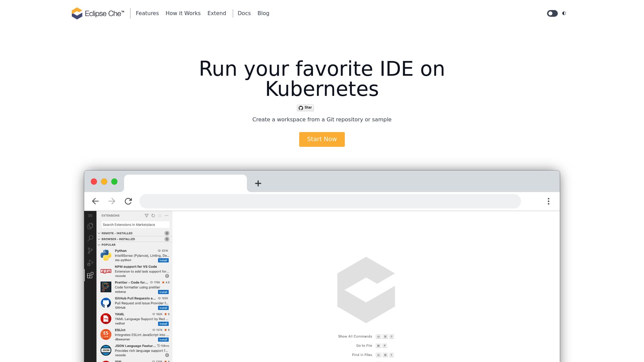The width and height of the screenshot is (644, 362).
Task: Click 'Find in Files' hint text
Action: (x=362, y=355)
